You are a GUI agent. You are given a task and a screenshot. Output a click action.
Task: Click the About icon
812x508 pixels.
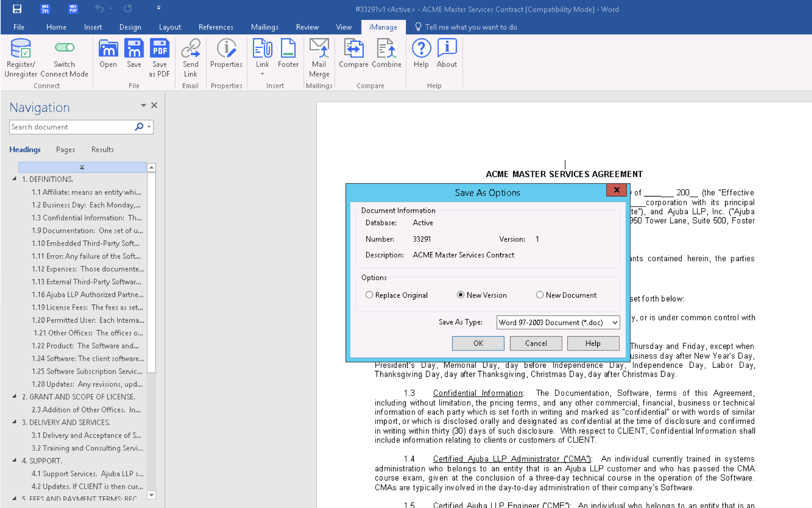[x=447, y=48]
